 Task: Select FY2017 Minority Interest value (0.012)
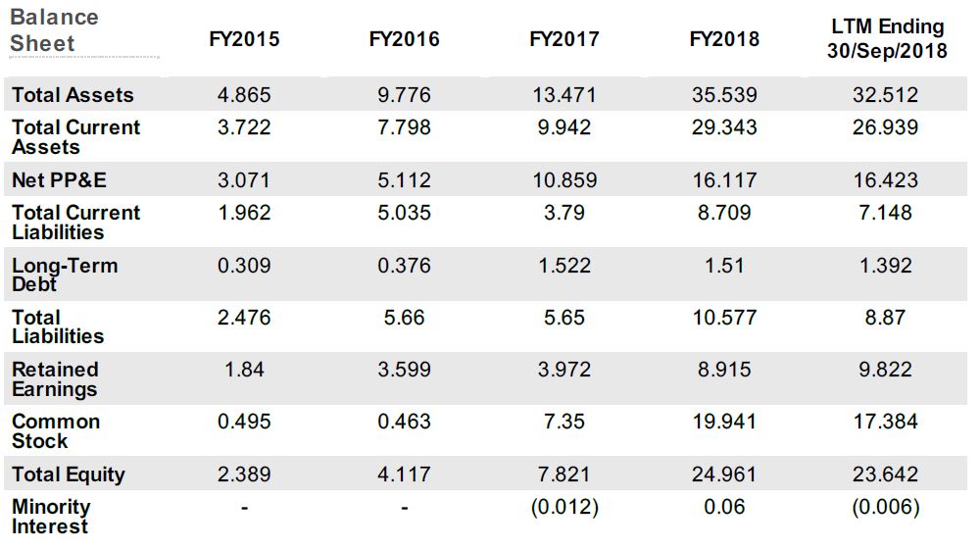(x=564, y=507)
